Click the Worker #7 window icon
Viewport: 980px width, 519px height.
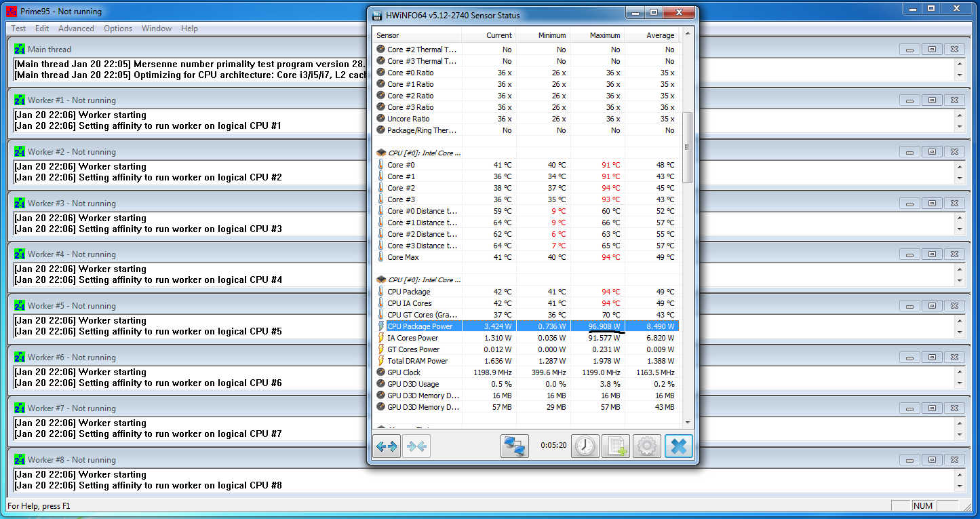click(x=20, y=408)
